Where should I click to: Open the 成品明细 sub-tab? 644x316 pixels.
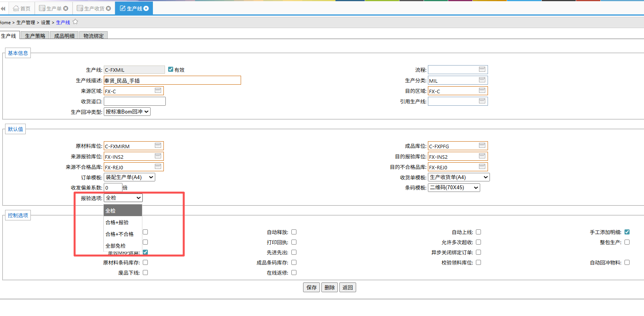(64, 36)
